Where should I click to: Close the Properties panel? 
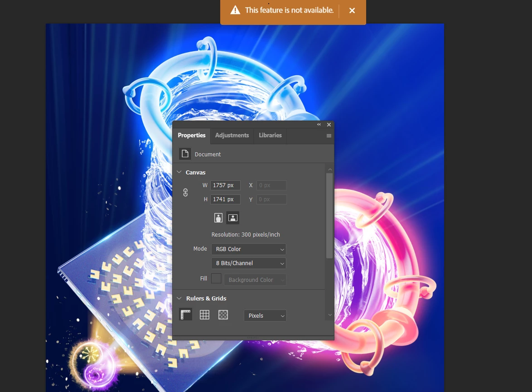[x=329, y=125]
